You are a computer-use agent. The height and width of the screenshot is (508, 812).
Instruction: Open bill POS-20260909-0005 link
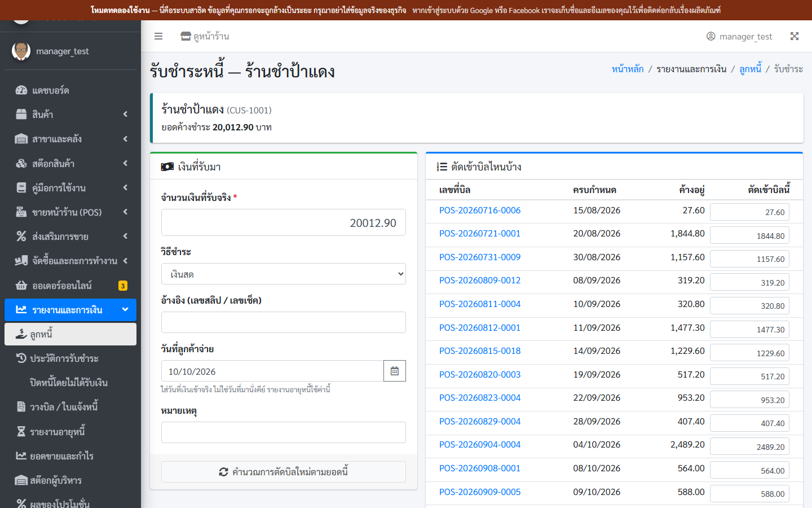(480, 492)
